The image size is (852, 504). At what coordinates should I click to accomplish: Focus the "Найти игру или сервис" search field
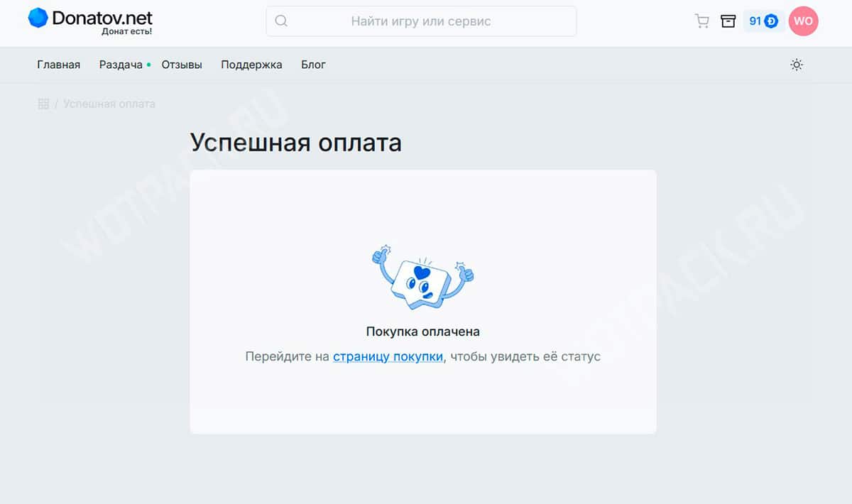click(x=420, y=21)
